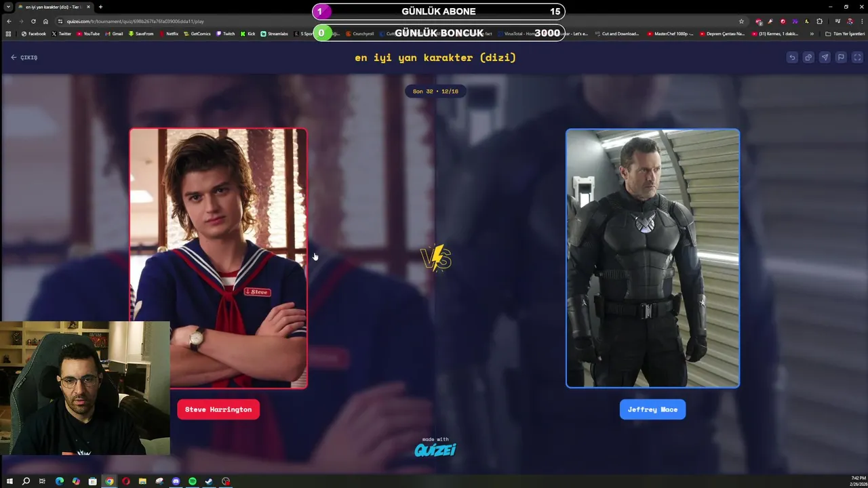Open the apps grid in bookmarks bar
Image resolution: width=868 pixels, height=488 pixels.
pos(8,33)
